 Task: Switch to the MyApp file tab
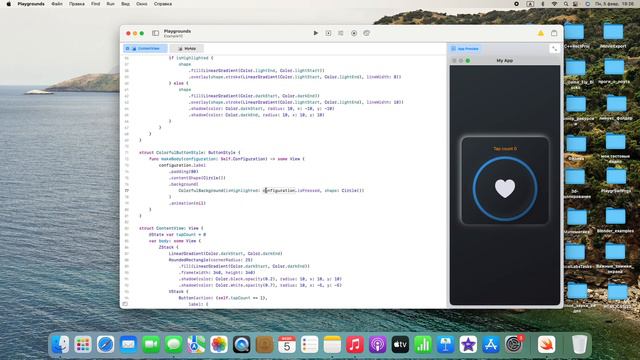[x=187, y=49]
